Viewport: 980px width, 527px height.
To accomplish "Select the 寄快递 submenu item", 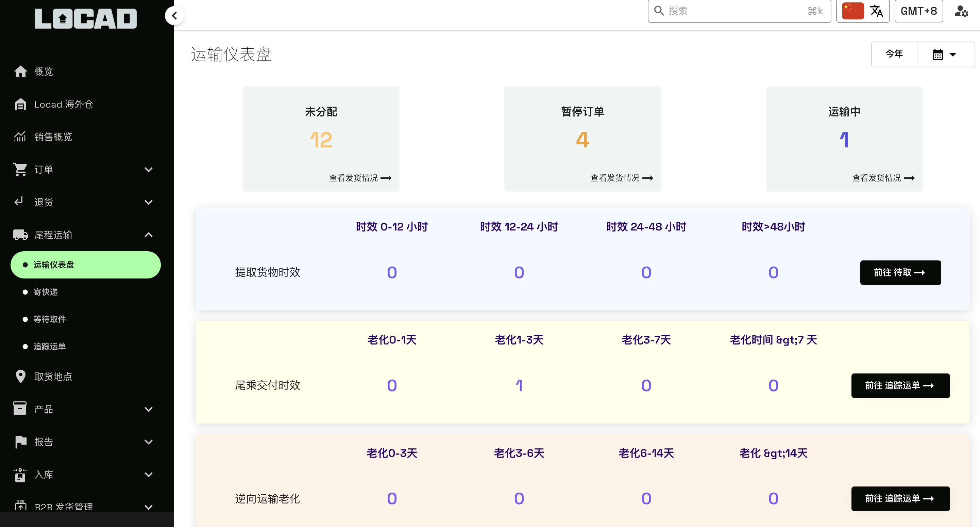I will [46, 292].
